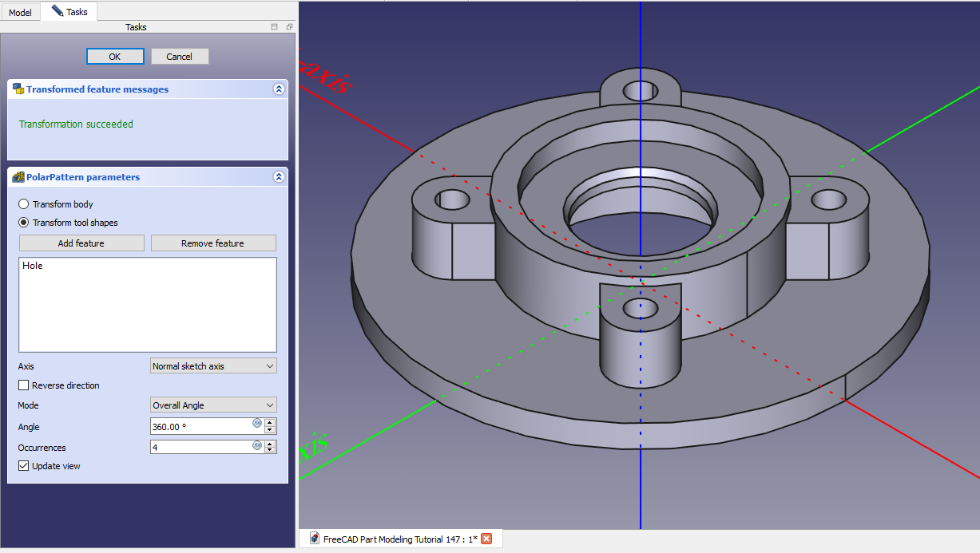Screen dimensions: 980x553
Task: Select the Transform body radio button
Action: pos(24,204)
